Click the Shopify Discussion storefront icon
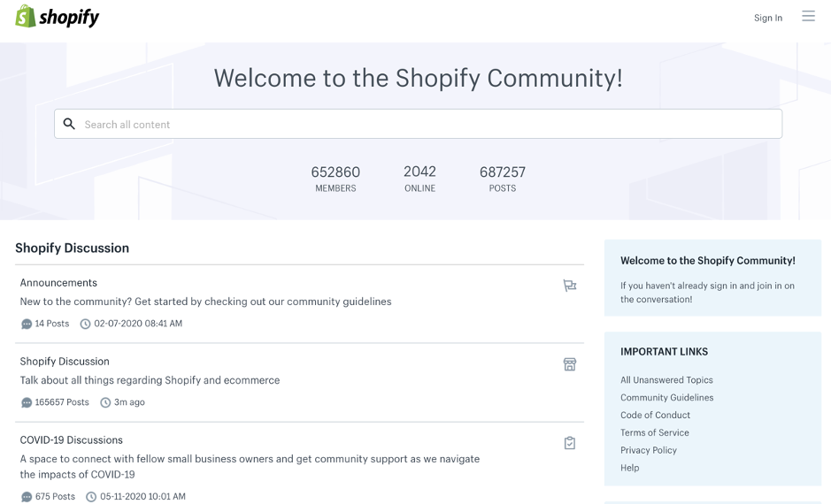The width and height of the screenshot is (831, 504). pos(570,364)
